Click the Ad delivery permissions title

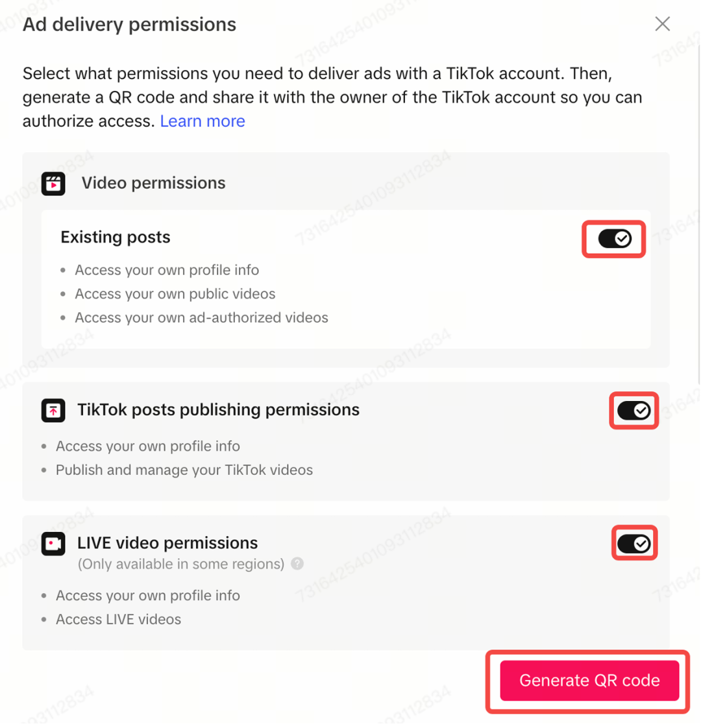(130, 25)
